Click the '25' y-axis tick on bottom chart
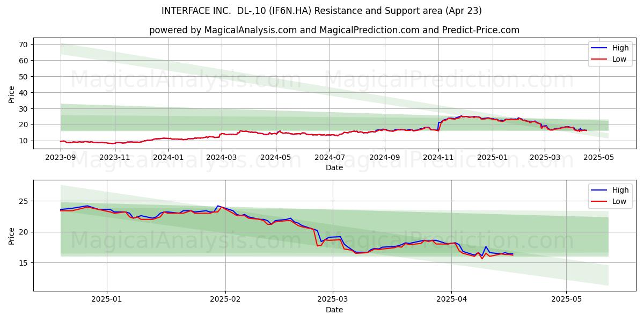The image size is (644, 322). [x=25, y=201]
